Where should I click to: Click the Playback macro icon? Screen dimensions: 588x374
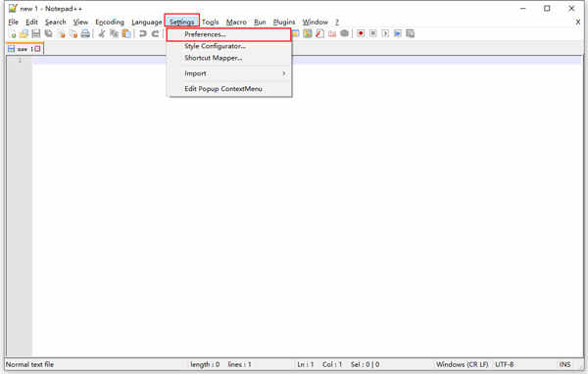point(385,34)
